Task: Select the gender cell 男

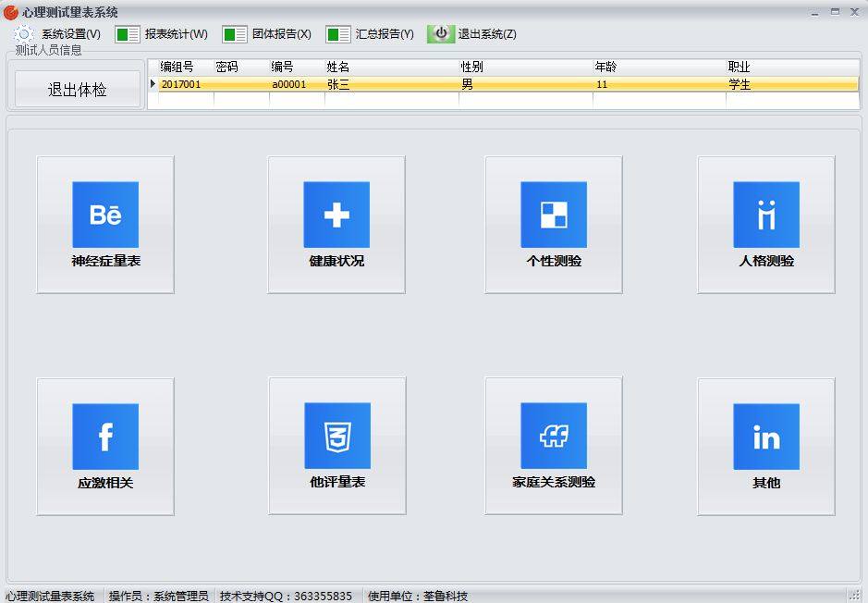Action: [x=526, y=84]
